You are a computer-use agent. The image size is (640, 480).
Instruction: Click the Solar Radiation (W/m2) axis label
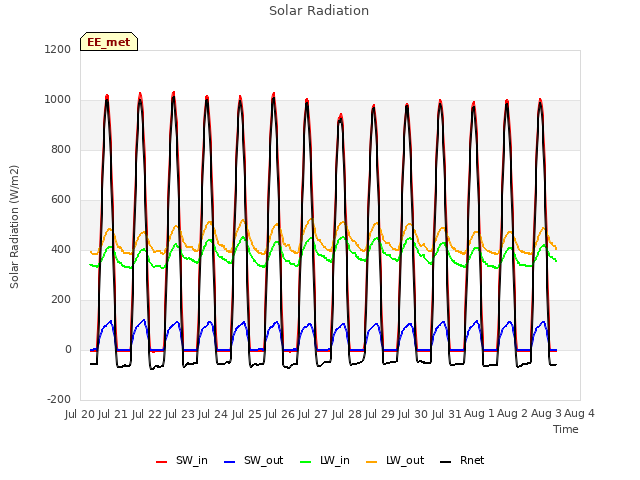coord(14,227)
